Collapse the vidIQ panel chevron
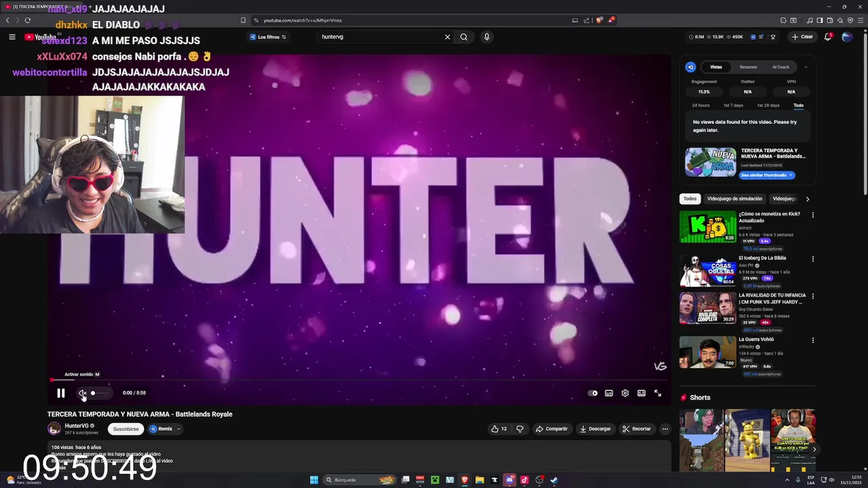868x488 pixels. pos(806,67)
